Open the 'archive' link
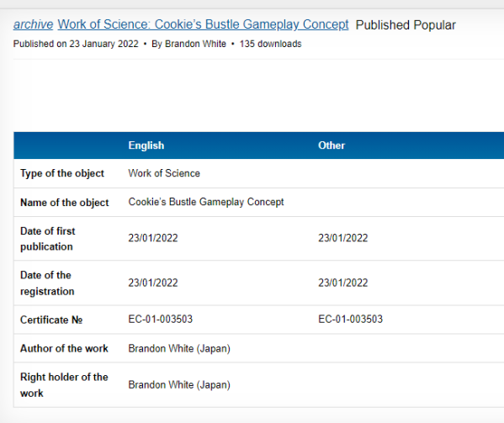Viewport: 504px width, 423px height. pos(33,24)
